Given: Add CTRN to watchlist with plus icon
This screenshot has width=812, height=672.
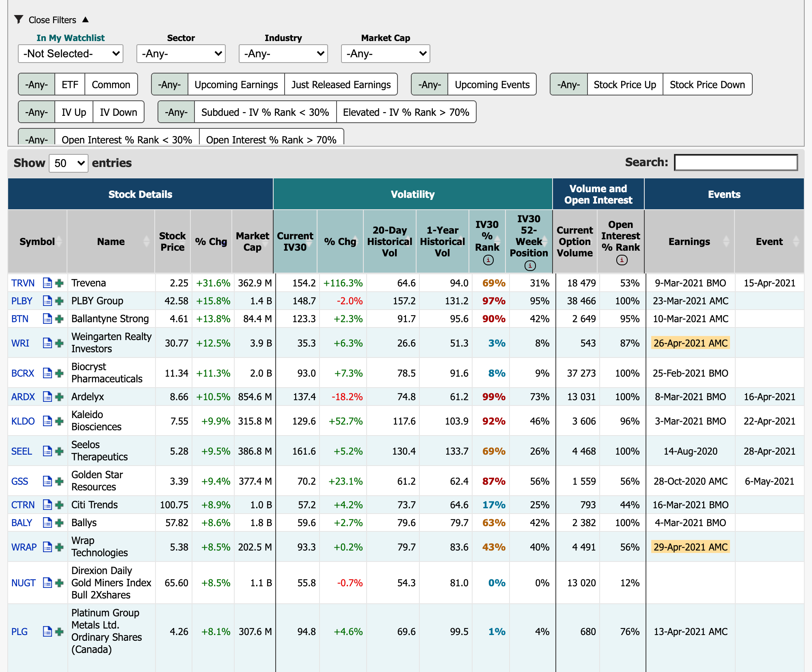Looking at the screenshot, I should pos(59,505).
